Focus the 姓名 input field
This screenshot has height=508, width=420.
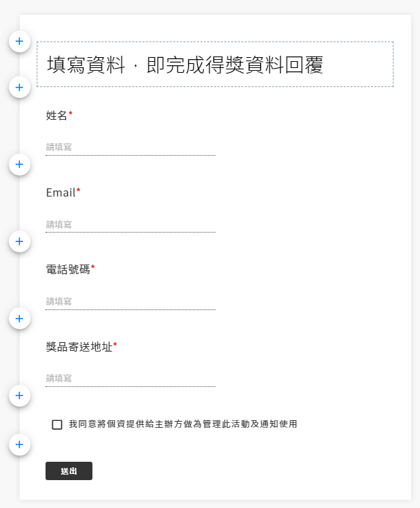[130, 147]
